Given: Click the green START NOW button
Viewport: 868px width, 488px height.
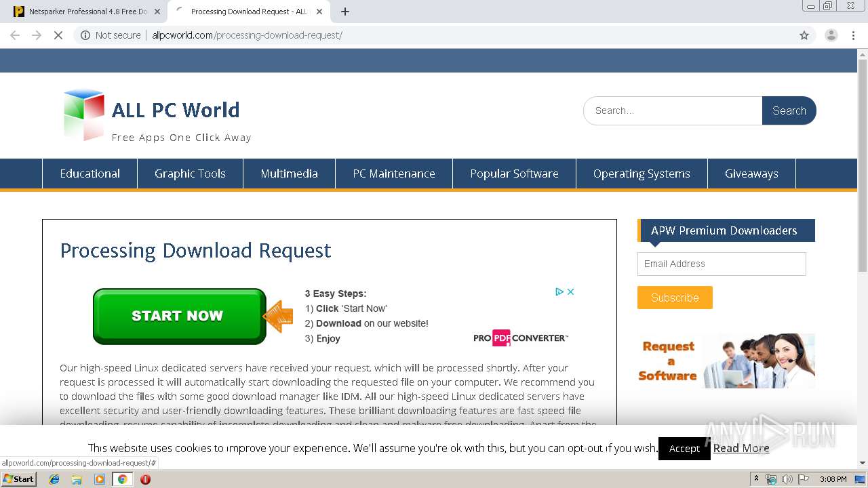Looking at the screenshot, I should (x=180, y=316).
